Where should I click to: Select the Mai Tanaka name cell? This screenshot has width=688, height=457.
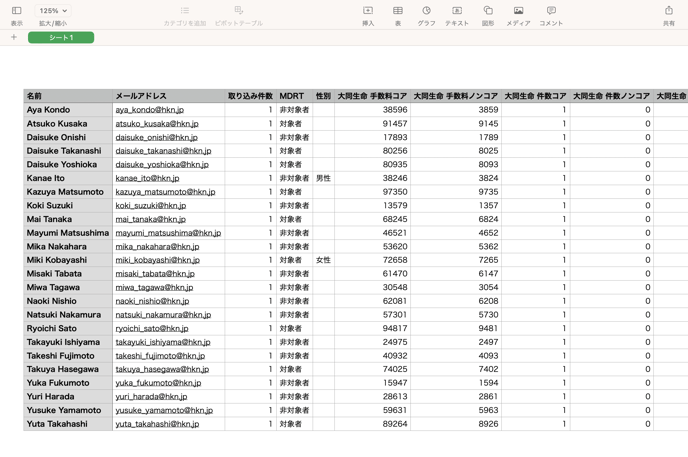pos(68,219)
